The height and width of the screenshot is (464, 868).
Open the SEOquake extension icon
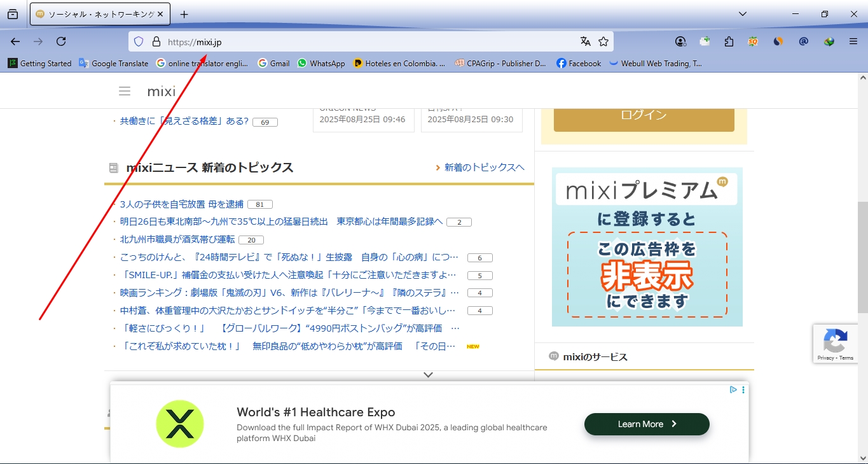coord(753,41)
